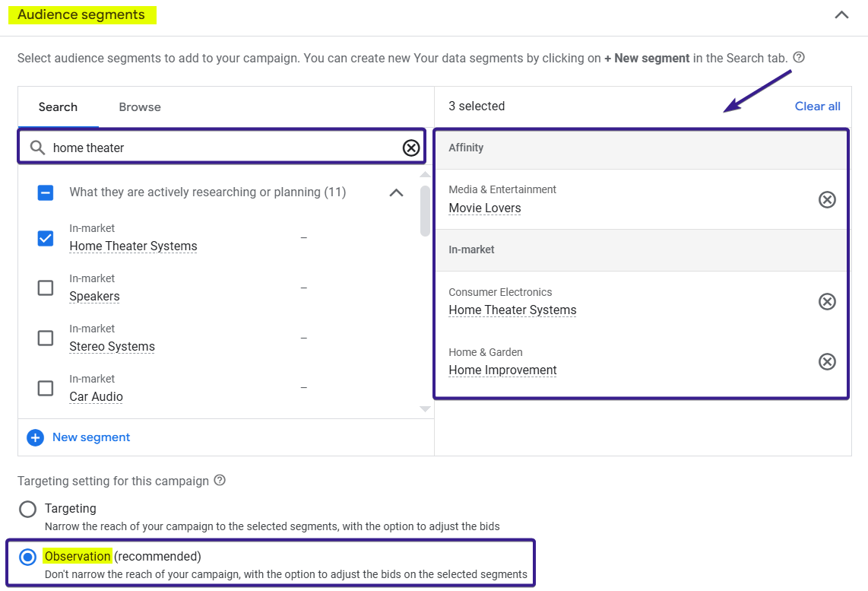
Task: Toggle the actively researching group checkbox
Action: 46,192
